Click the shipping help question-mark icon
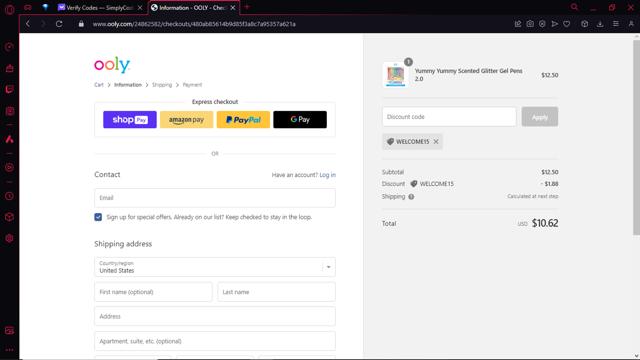This screenshot has width=640, height=360. [x=411, y=197]
